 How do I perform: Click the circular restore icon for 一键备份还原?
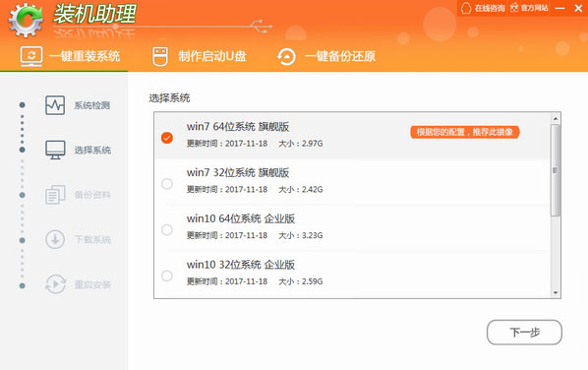pyautogui.click(x=286, y=57)
